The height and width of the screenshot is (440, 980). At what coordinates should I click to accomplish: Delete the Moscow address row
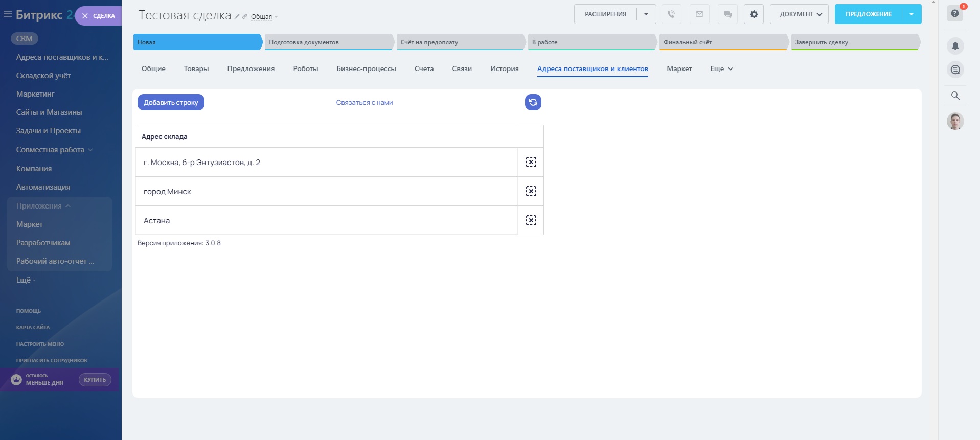[x=531, y=162]
